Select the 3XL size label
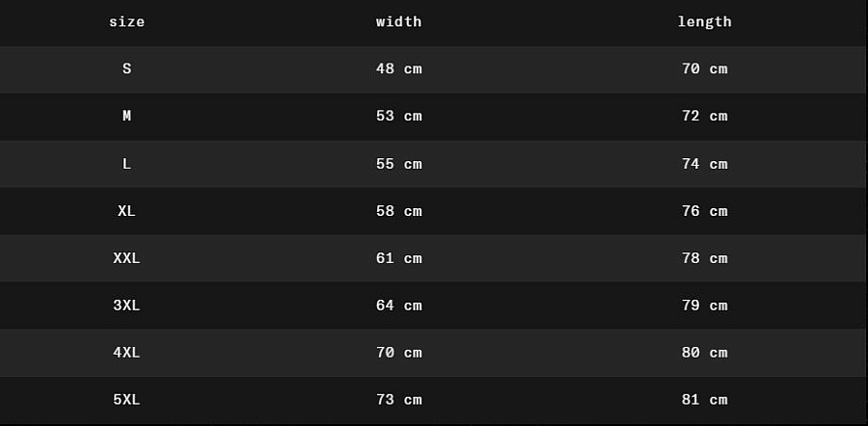 [126, 306]
